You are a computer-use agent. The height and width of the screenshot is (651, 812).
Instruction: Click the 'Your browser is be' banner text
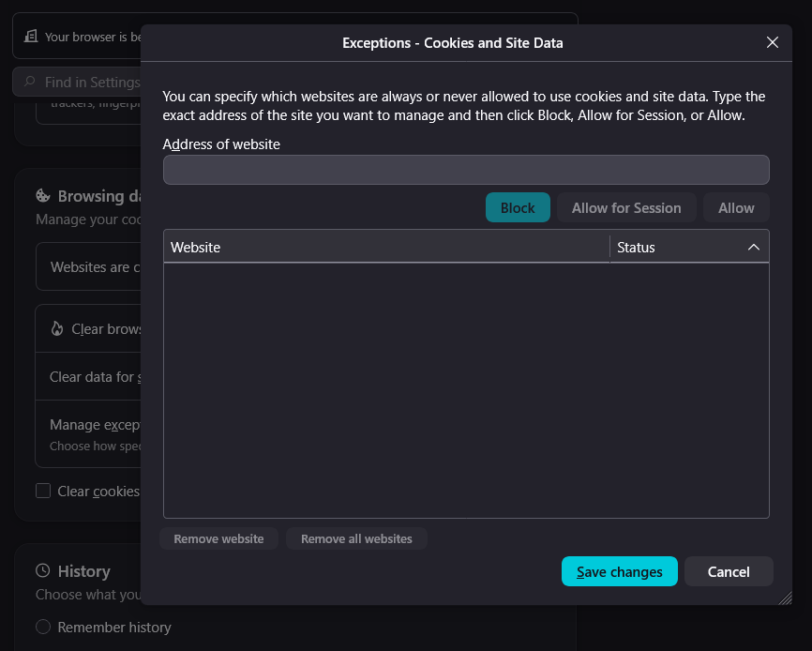(93, 37)
